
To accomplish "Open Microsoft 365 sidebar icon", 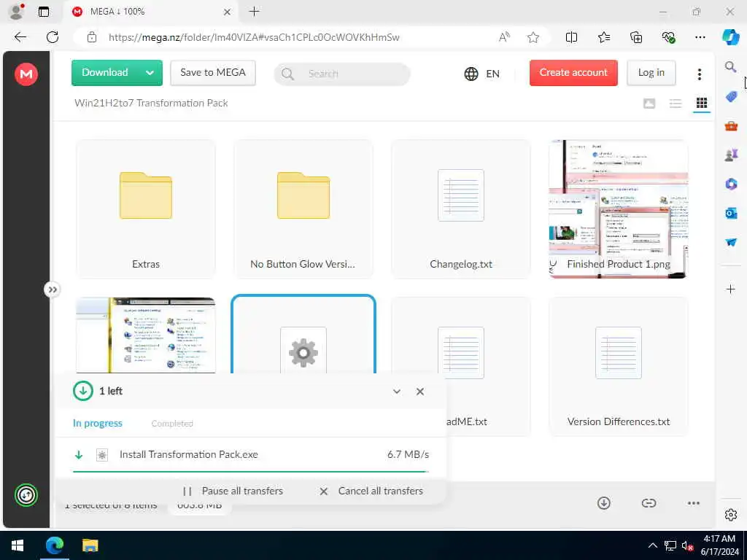I will pyautogui.click(x=731, y=184).
